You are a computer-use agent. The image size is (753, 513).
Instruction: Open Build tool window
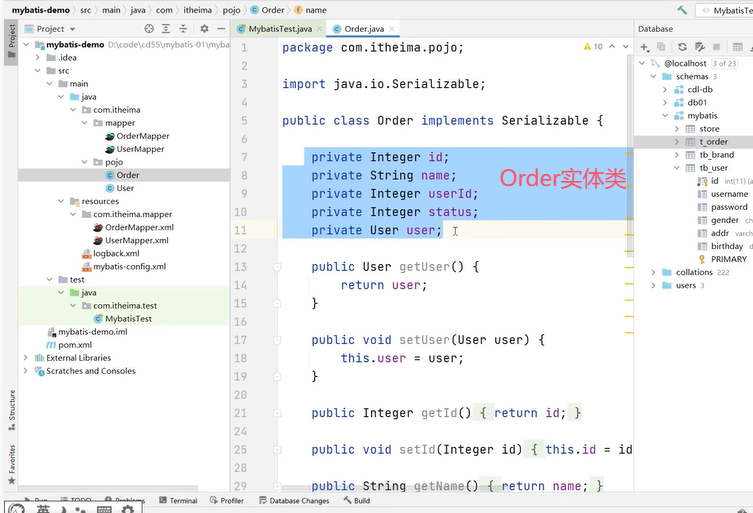tap(357, 501)
